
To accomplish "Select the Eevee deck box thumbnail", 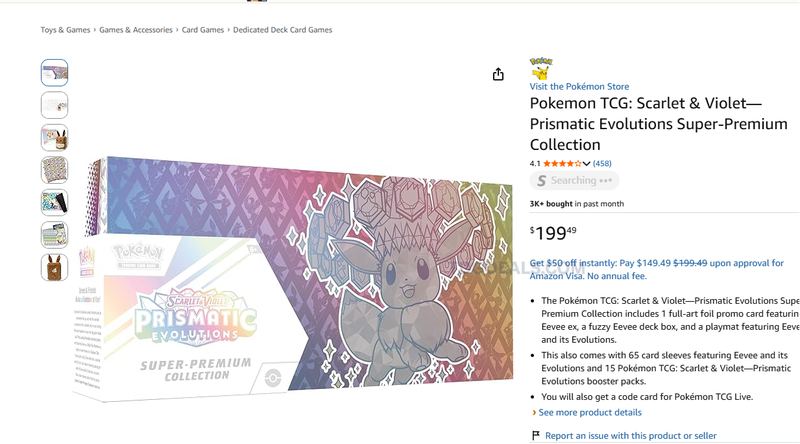I will click(54, 138).
